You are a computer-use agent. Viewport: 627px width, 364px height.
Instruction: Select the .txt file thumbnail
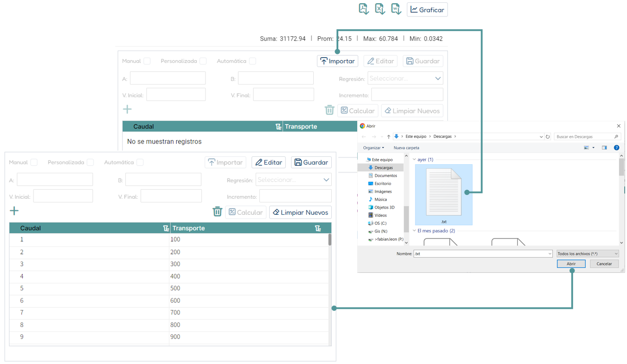click(x=444, y=195)
